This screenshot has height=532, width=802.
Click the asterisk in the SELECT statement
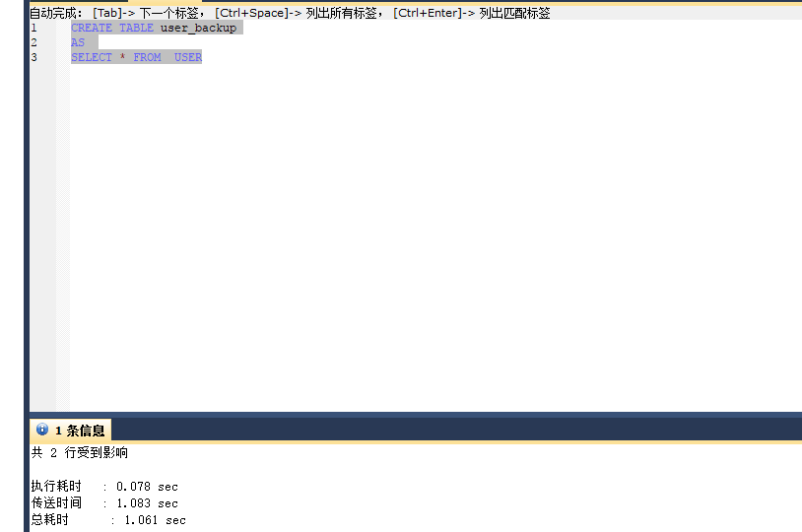123,57
